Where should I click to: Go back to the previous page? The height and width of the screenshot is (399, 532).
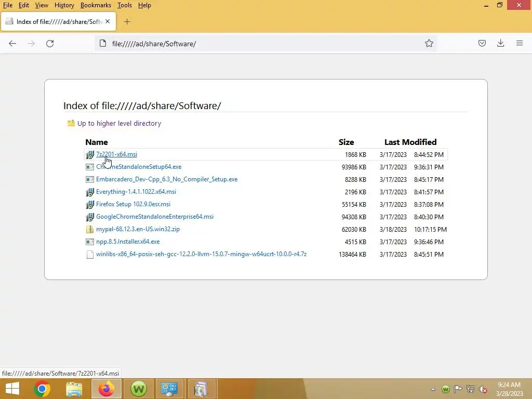(x=12, y=44)
